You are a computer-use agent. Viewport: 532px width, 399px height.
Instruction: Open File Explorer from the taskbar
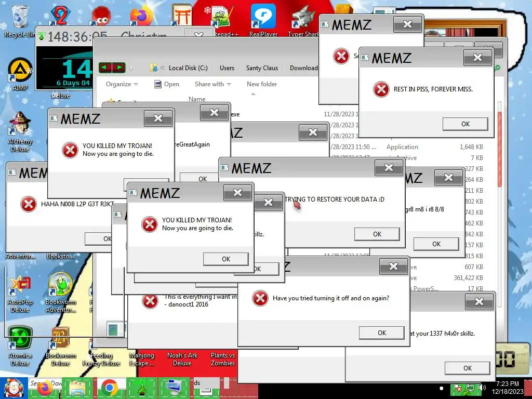click(x=77, y=388)
